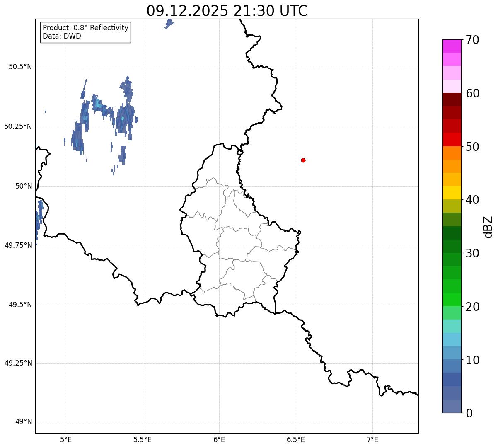Click the 6°E longitude label
Screen dimensions: 498x448
pos(219,440)
